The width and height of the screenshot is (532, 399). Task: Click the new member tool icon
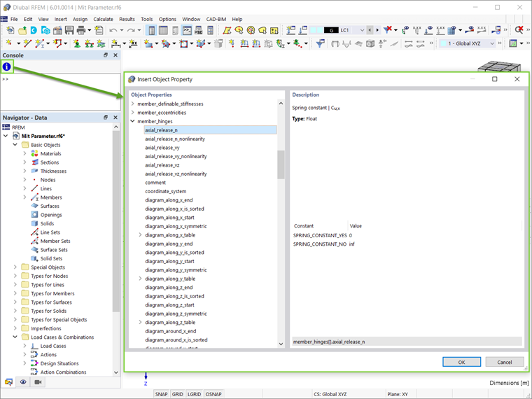pos(39,43)
